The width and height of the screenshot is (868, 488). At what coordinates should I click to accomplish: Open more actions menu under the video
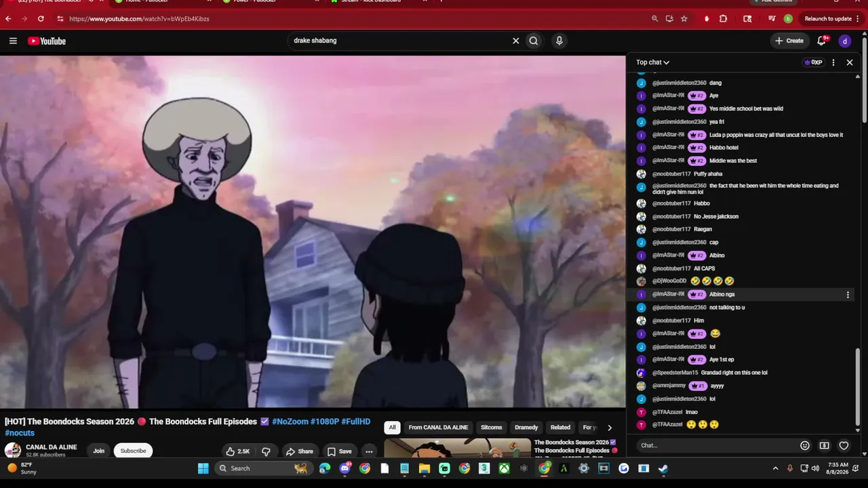pos(369,451)
